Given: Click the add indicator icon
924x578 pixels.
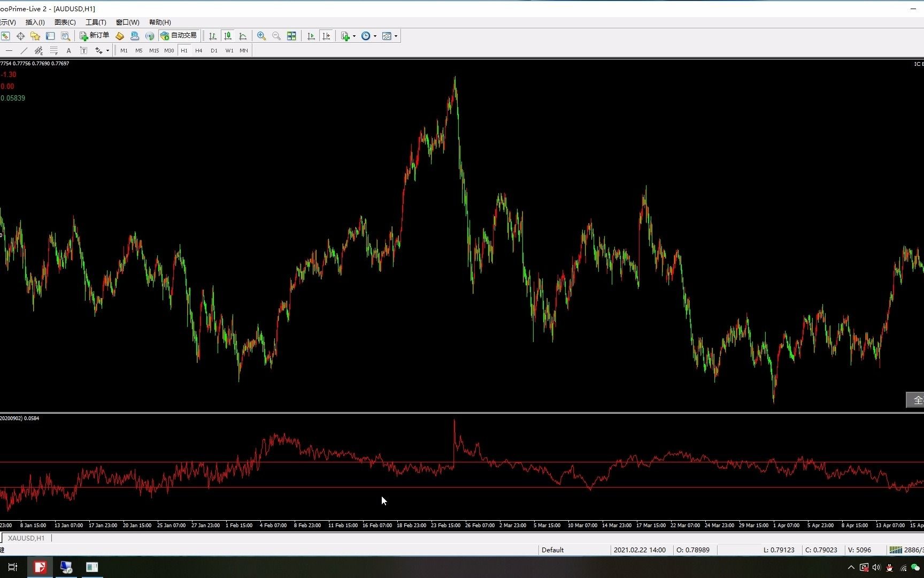Looking at the screenshot, I should pyautogui.click(x=345, y=36).
